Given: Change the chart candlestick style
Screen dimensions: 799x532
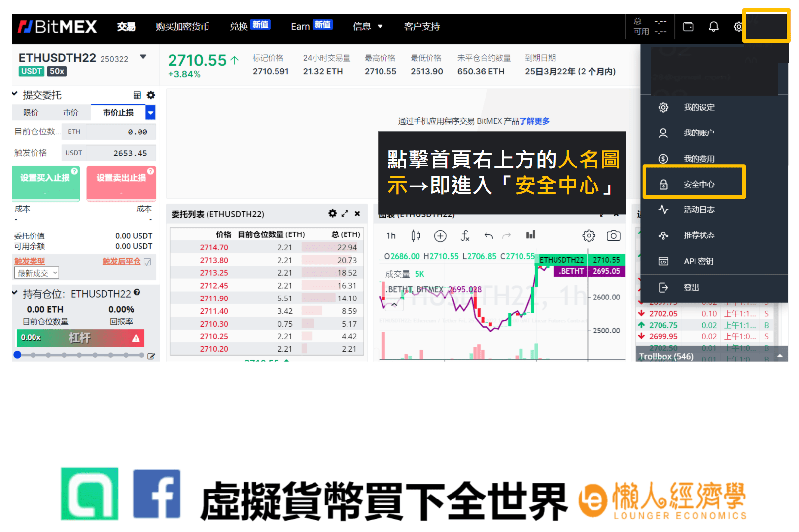Looking at the screenshot, I should point(416,236).
